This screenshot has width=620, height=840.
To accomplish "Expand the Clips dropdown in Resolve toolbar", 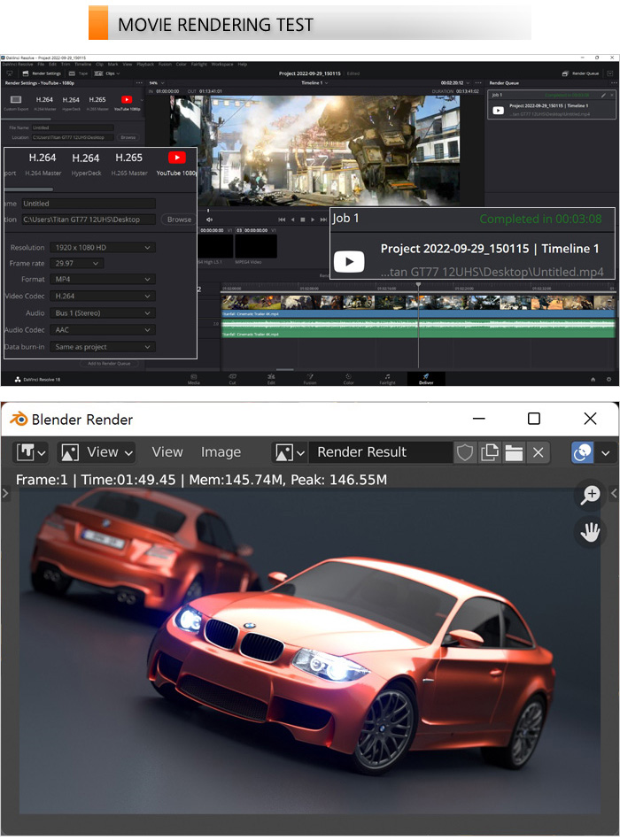I will coord(107,73).
